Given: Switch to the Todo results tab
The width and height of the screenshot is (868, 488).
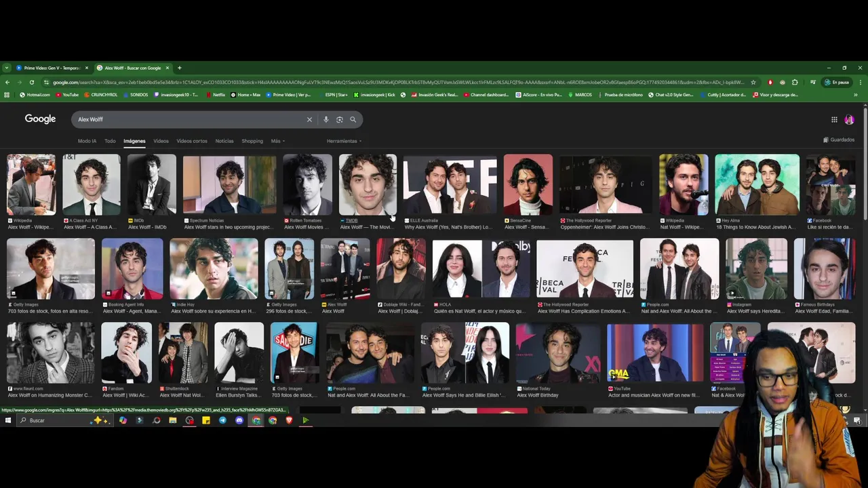Looking at the screenshot, I should click(110, 141).
